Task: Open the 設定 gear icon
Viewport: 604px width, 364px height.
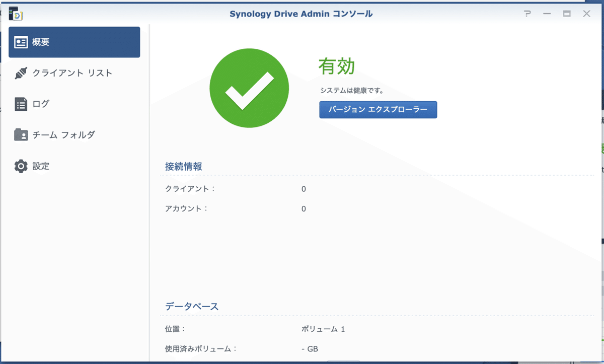Action: (x=20, y=166)
